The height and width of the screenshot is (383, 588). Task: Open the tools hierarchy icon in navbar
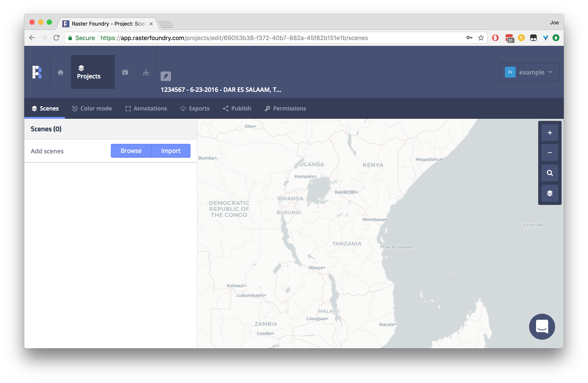point(146,72)
